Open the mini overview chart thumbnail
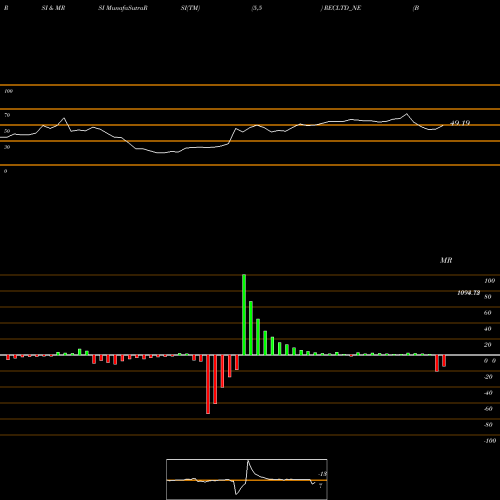500x500 pixels. [247, 479]
